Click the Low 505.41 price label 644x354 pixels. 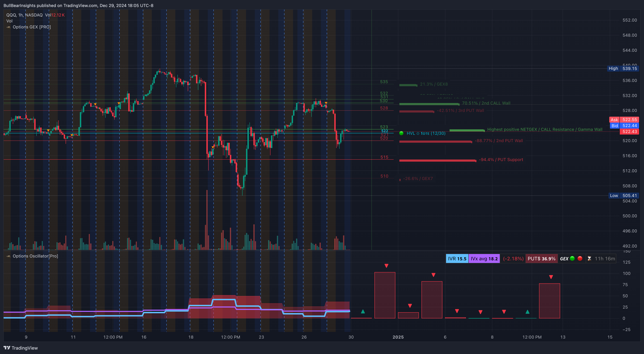pyautogui.click(x=623, y=196)
